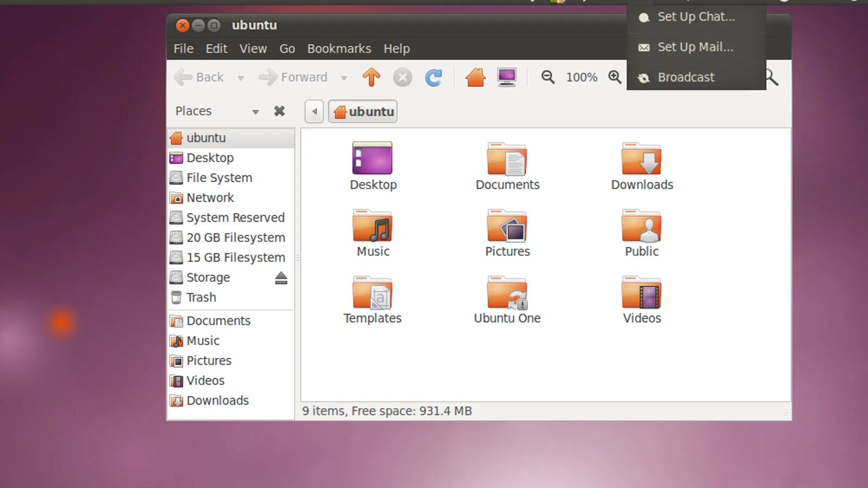Go up to the parent folder
The height and width of the screenshot is (488, 868).
pos(372,78)
